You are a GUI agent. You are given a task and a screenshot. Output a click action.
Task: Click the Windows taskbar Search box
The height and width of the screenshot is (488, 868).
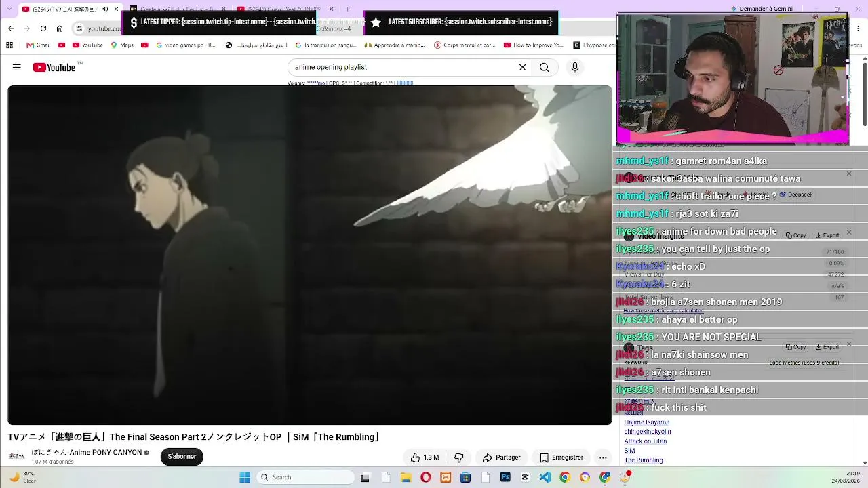point(306,477)
